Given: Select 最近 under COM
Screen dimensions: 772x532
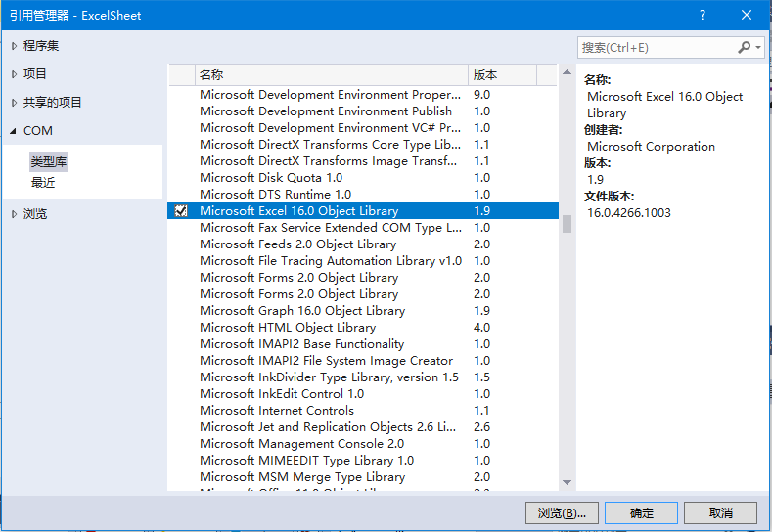Looking at the screenshot, I should [43, 183].
